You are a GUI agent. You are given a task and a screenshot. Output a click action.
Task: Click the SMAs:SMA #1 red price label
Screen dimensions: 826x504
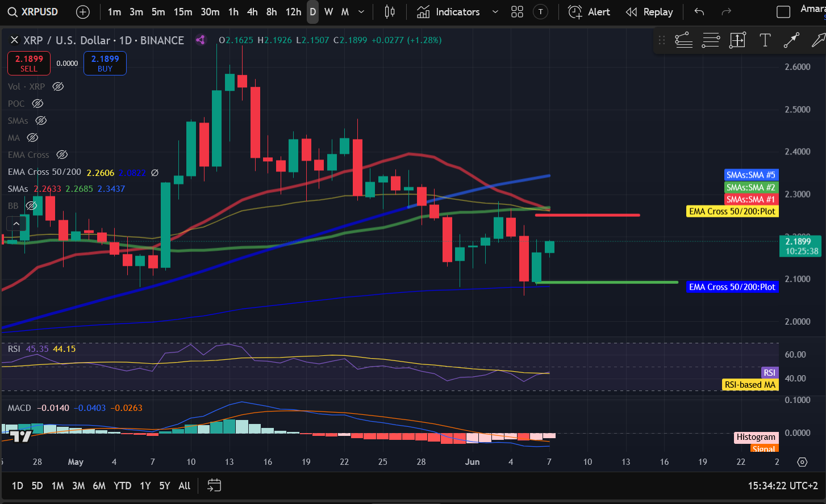tap(750, 199)
